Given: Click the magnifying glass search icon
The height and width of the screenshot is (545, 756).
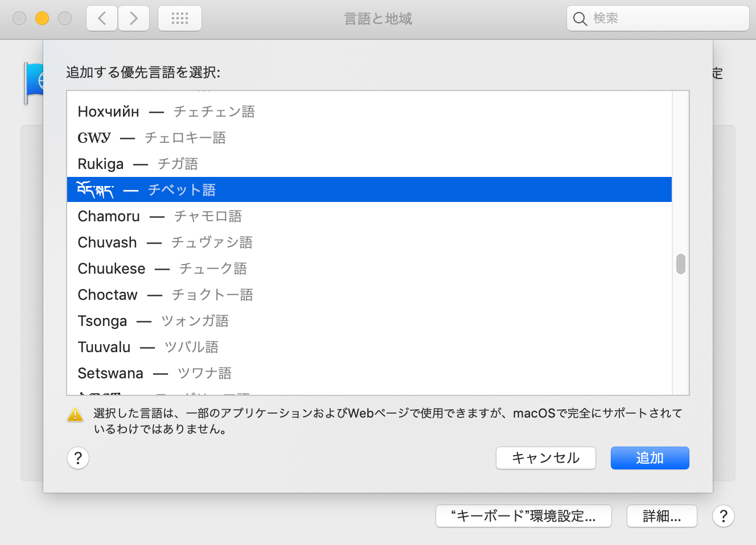Looking at the screenshot, I should click(x=580, y=19).
